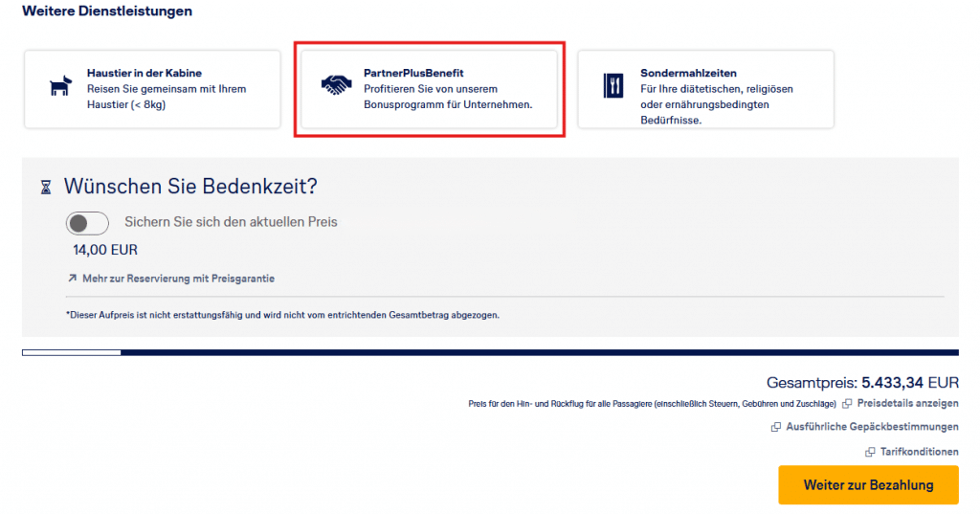Click Sichern Sie sich den aktuellen Preis label

(x=231, y=222)
